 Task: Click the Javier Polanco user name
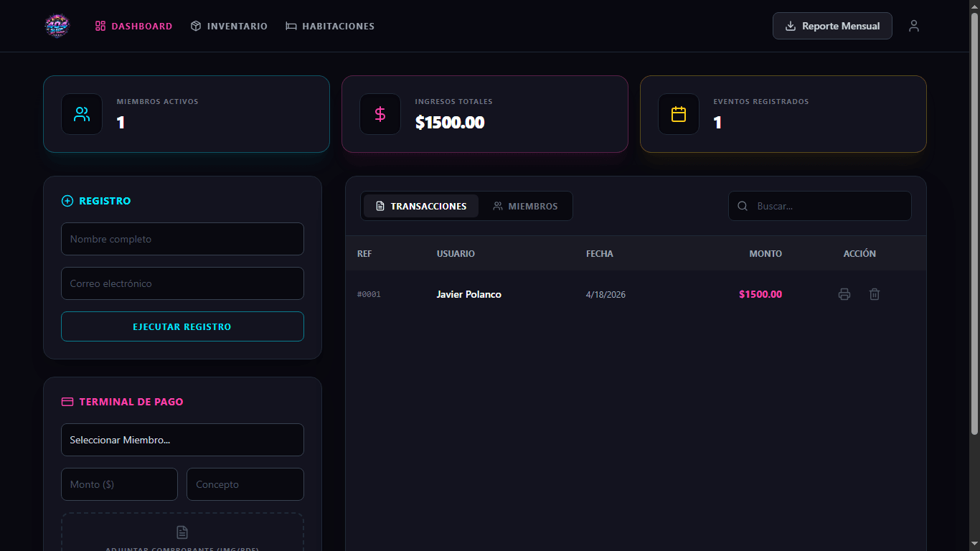(468, 294)
